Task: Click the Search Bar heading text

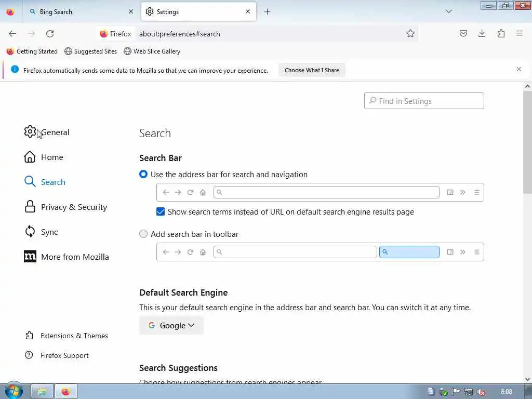Action: [161, 158]
